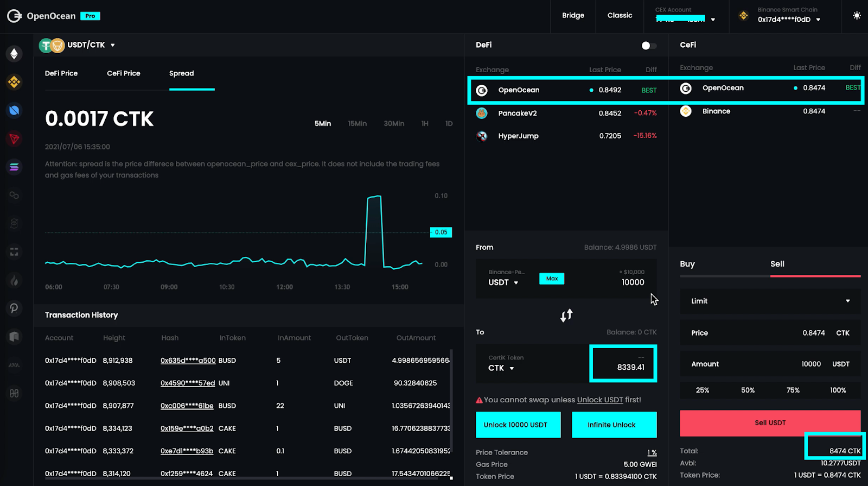Click the PancakeV2 exchange logo

[482, 113]
